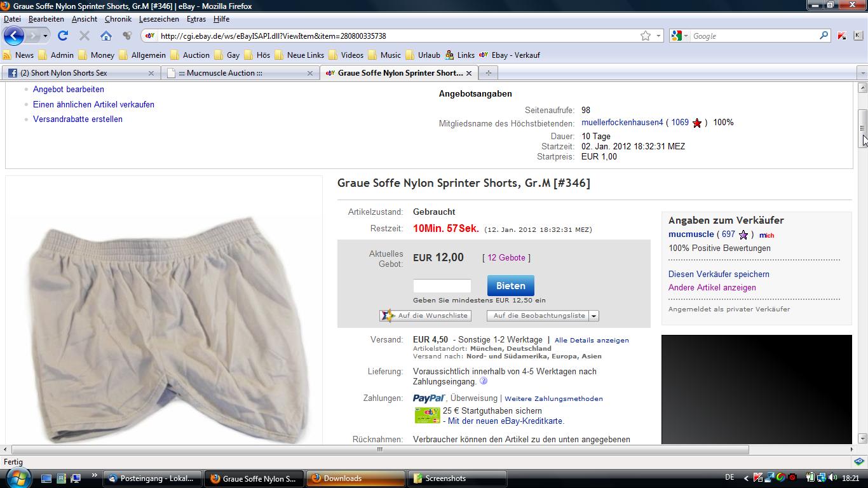Expand the Beobachtungsliste dropdown arrow

pos(593,316)
